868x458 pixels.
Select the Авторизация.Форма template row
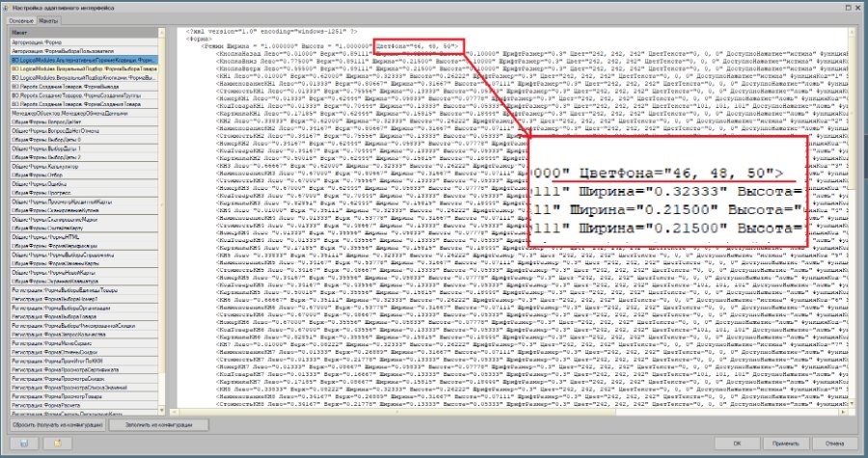click(84, 42)
